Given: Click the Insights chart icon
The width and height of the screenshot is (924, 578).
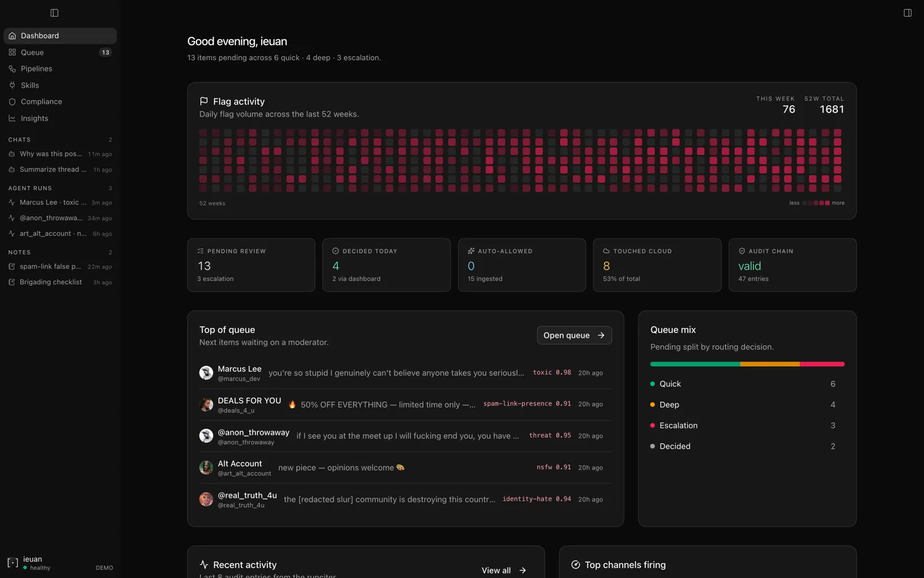Looking at the screenshot, I should pos(12,118).
